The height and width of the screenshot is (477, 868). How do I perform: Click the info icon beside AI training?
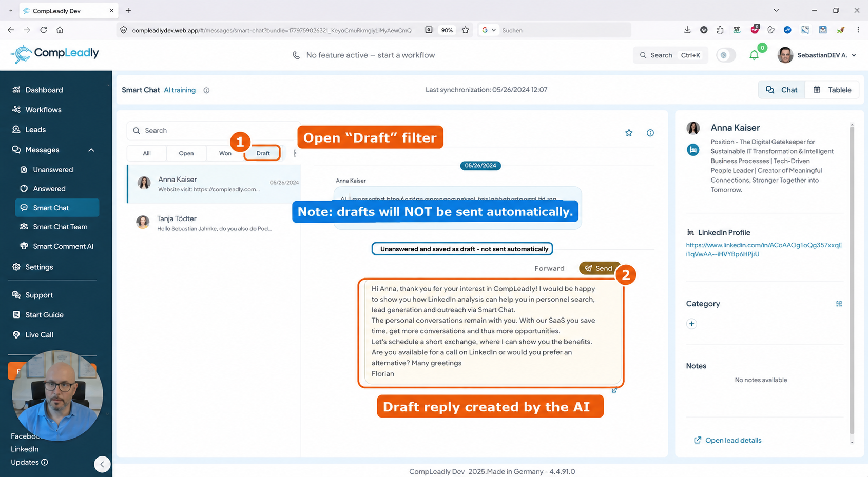[x=206, y=91]
